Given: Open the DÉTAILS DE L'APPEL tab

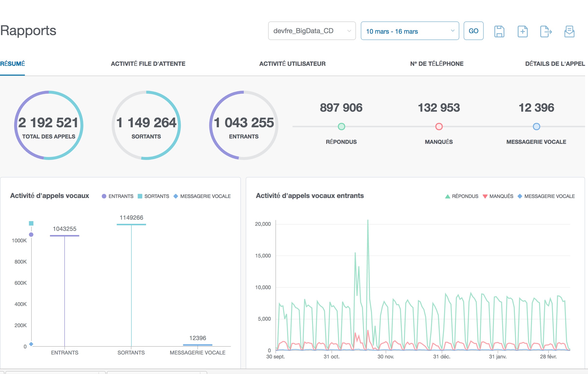Looking at the screenshot, I should click(555, 64).
